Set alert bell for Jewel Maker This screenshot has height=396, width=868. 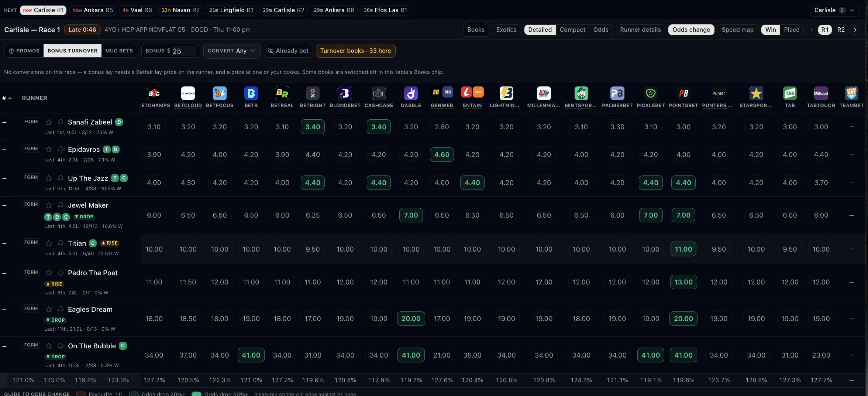[61, 205]
